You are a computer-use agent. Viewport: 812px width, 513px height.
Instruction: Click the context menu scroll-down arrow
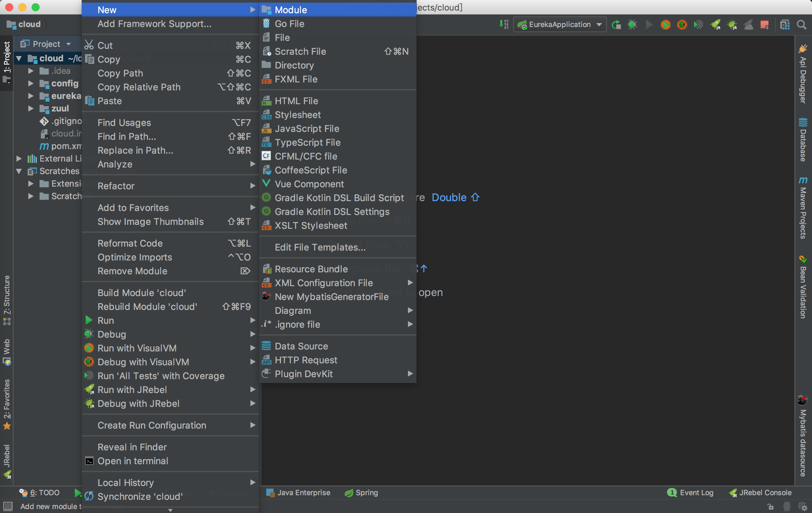coord(170,510)
